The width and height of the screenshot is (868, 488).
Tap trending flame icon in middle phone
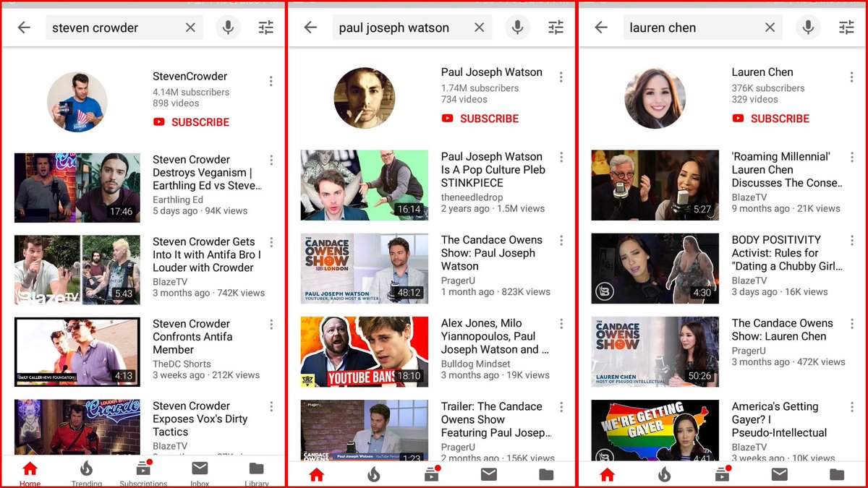(x=374, y=474)
